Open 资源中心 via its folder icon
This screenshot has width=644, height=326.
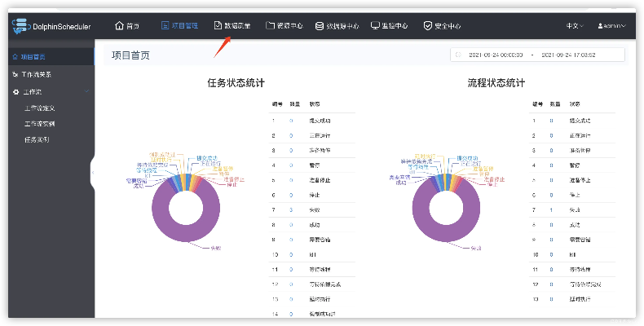pyautogui.click(x=270, y=25)
